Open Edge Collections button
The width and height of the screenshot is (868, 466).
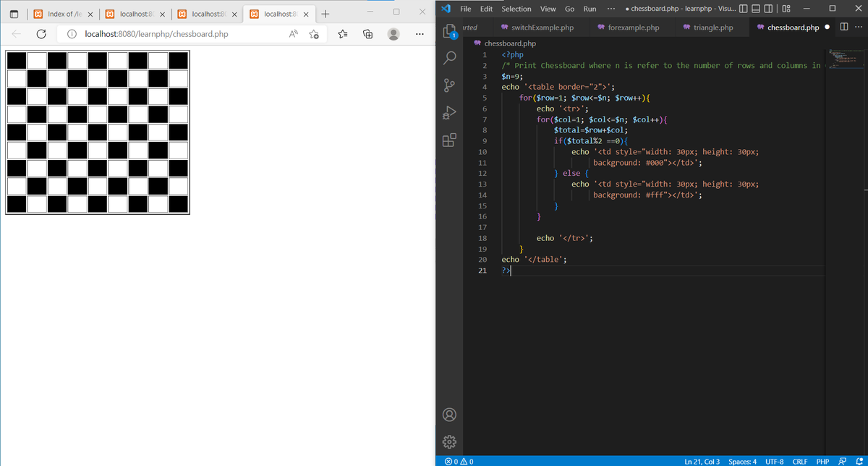[367, 34]
